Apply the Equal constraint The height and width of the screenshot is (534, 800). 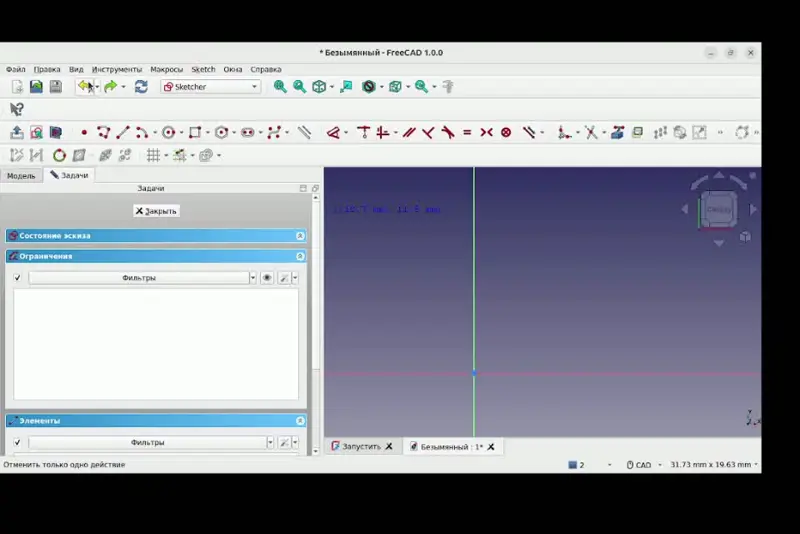click(x=467, y=133)
